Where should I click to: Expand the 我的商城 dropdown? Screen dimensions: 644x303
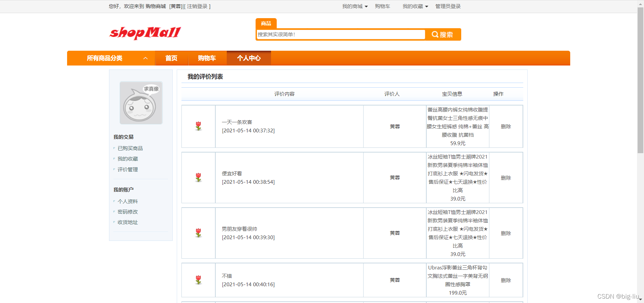click(355, 6)
